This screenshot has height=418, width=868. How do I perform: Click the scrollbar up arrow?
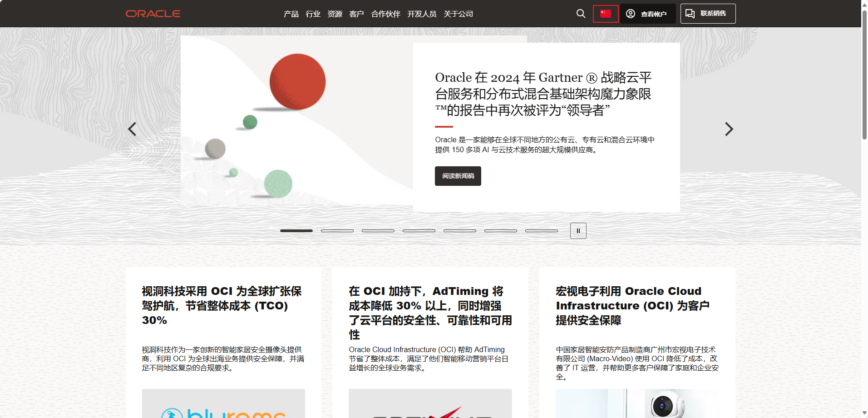(x=864, y=4)
